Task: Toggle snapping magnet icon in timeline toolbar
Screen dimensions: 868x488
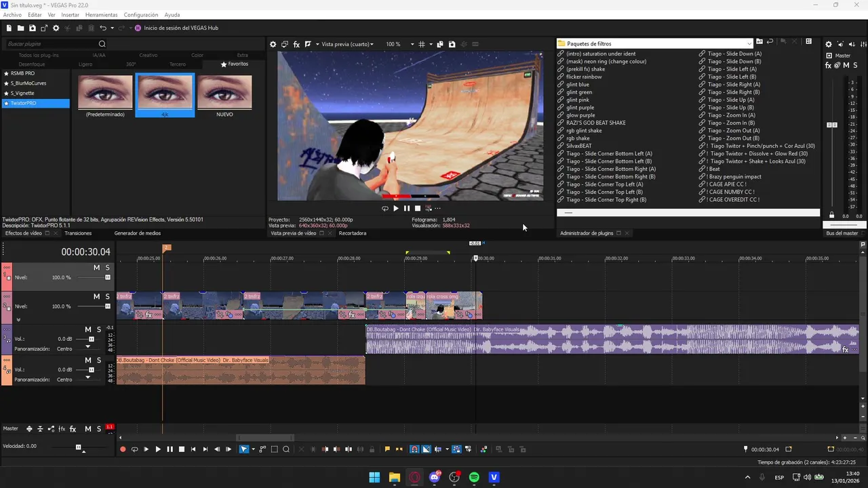Action: click(414, 449)
